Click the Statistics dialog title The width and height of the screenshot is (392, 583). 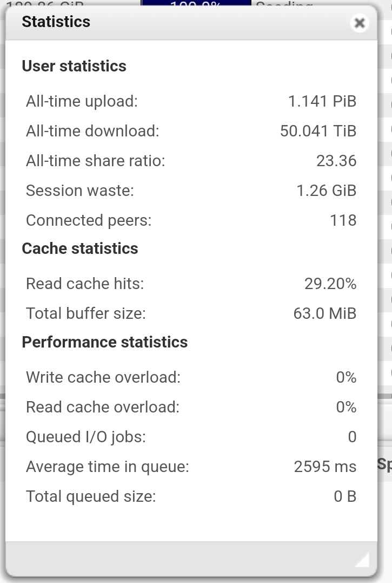[56, 22]
